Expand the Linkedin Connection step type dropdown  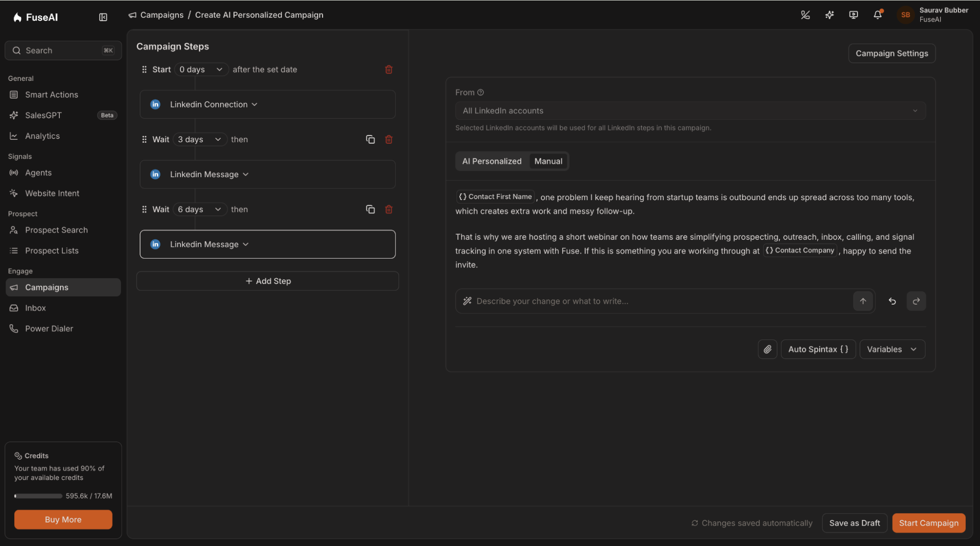tap(214, 104)
